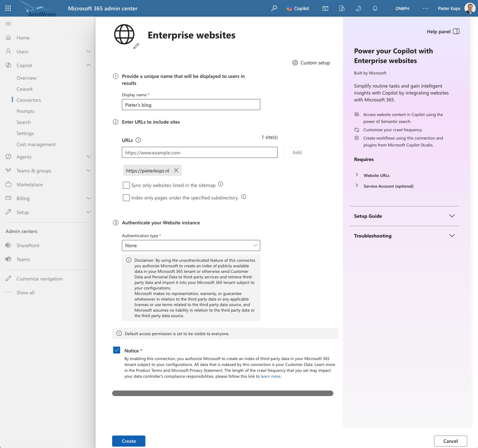478x448 pixels.
Task: Focus the URLs input field
Action: (x=200, y=152)
